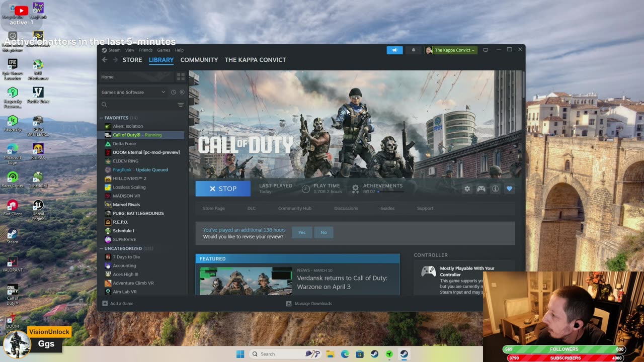The height and width of the screenshot is (362, 644).
Task: Go forward with the right arrow
Action: pyautogui.click(x=115, y=60)
